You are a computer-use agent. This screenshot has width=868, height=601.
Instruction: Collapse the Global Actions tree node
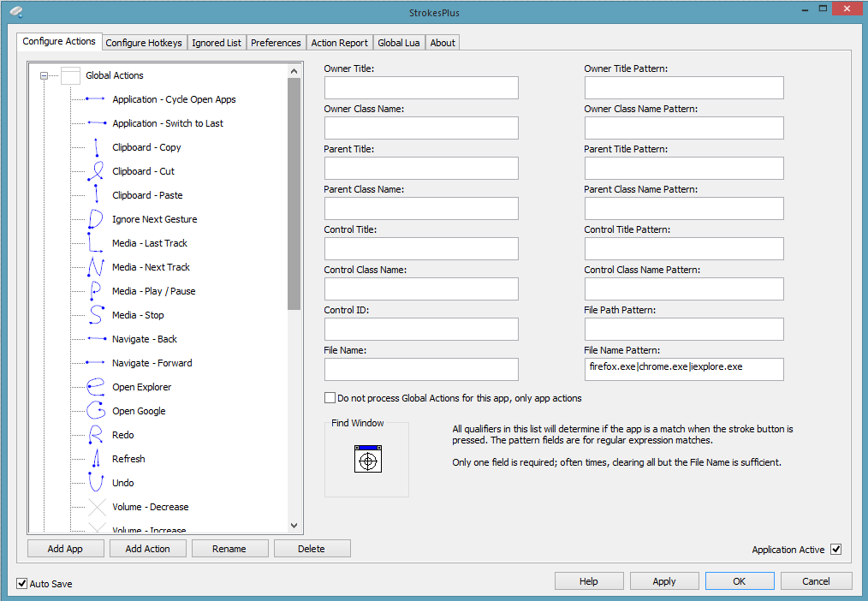point(44,76)
